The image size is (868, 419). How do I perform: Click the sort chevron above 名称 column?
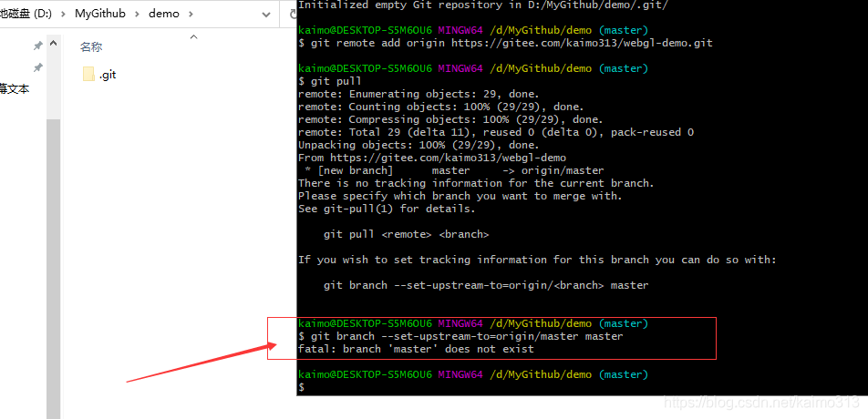pos(193,37)
